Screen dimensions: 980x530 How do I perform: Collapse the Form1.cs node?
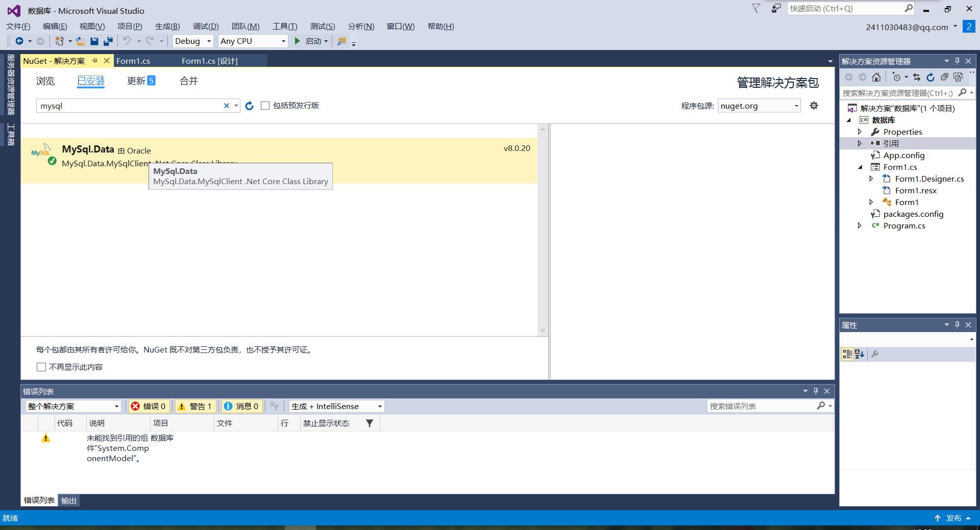860,167
